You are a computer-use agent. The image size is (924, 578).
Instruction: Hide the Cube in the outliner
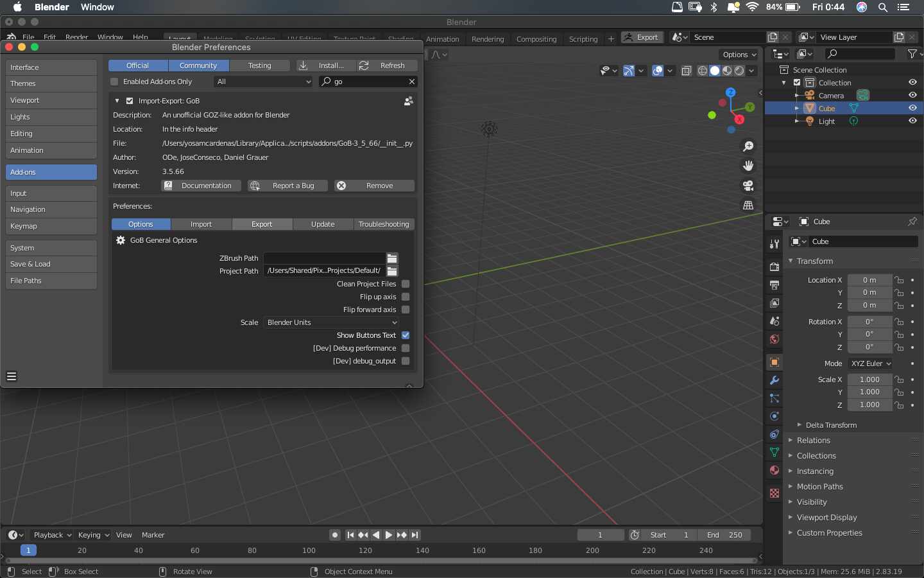912,108
